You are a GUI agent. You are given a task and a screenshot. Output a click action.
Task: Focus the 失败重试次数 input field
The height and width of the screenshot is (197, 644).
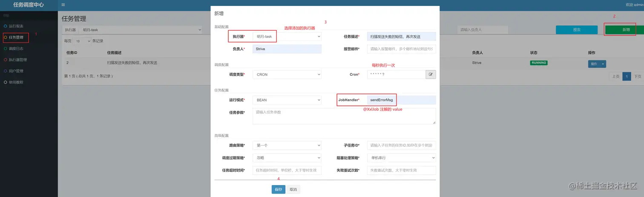[x=402, y=170]
